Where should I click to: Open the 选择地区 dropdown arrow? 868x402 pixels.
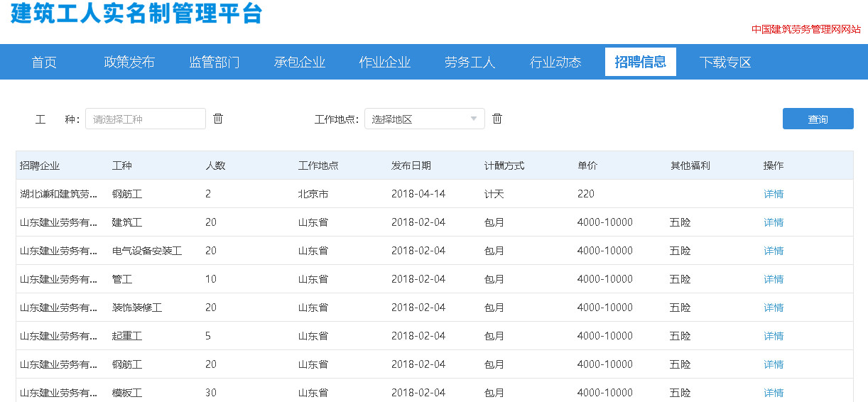[474, 119]
